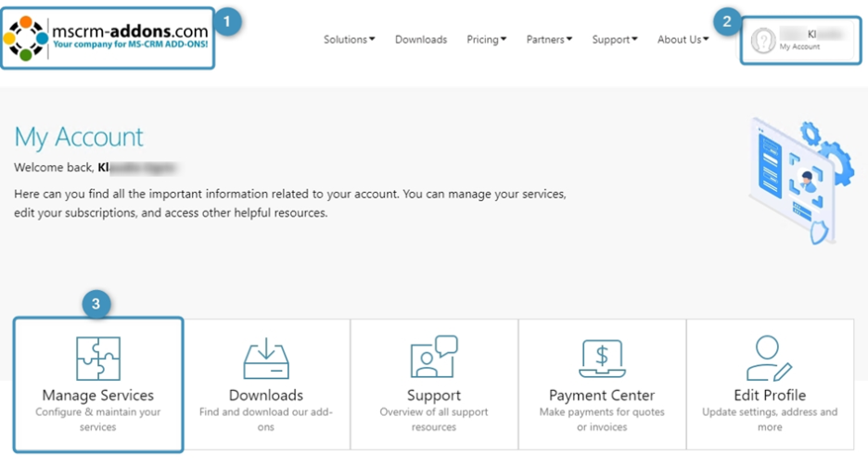
Task: Click the Edit Profile person pencil icon
Action: coord(769,358)
